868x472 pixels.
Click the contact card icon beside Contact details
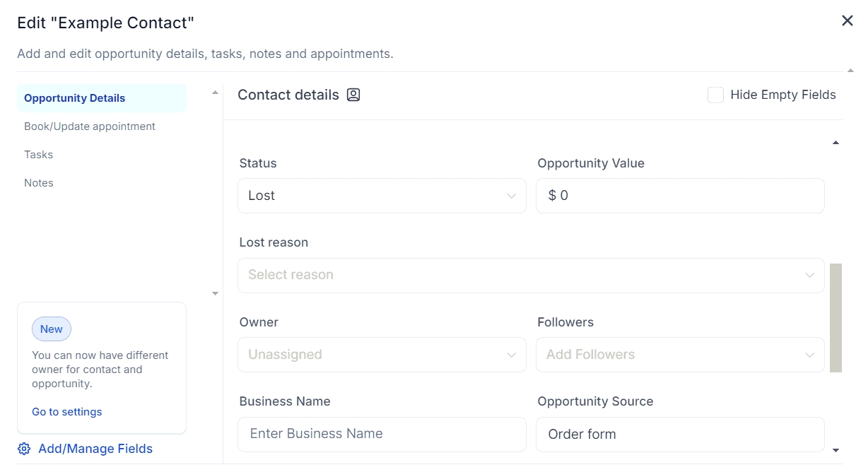click(x=353, y=95)
